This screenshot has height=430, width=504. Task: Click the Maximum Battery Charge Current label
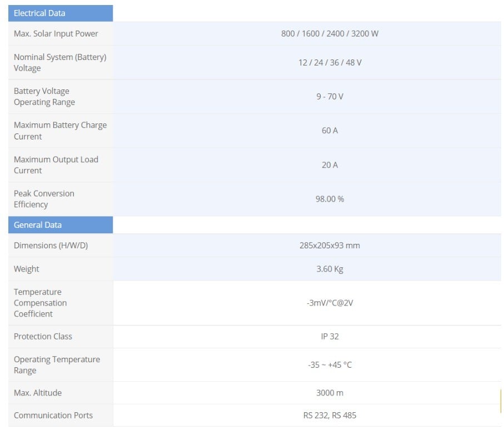[60, 131]
